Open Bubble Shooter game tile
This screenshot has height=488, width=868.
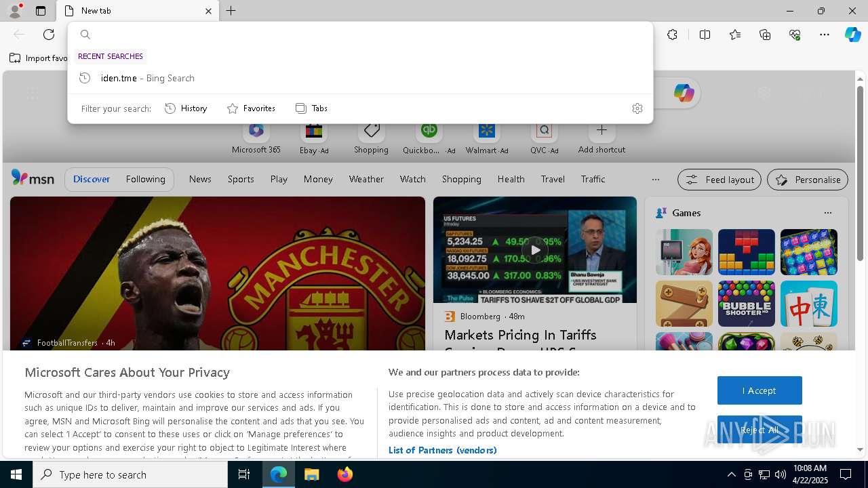tap(746, 304)
